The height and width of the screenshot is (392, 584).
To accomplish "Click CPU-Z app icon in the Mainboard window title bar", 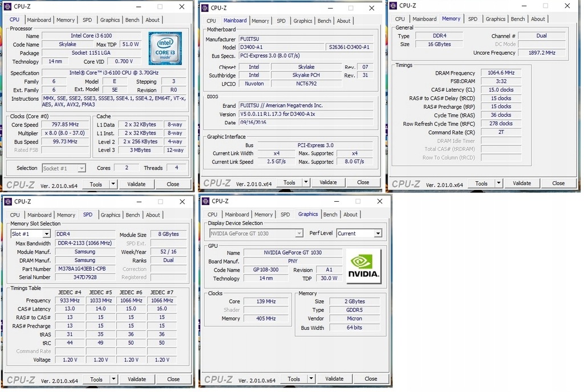I will tap(205, 7).
